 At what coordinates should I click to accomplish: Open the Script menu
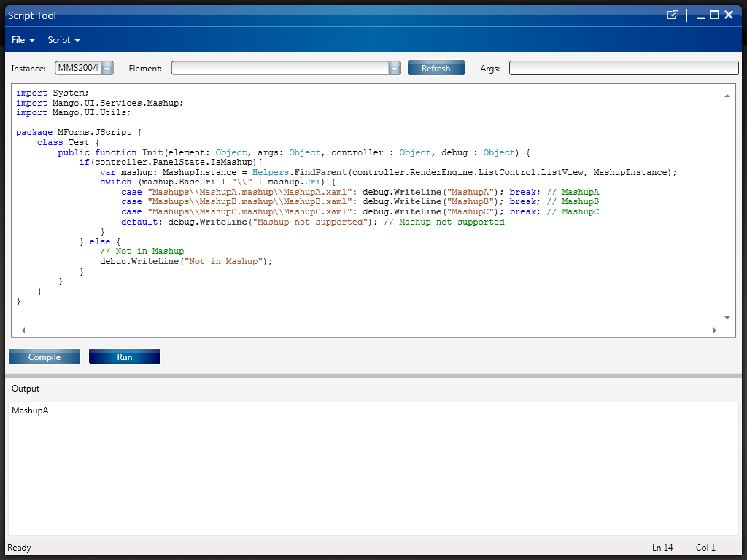[63, 40]
